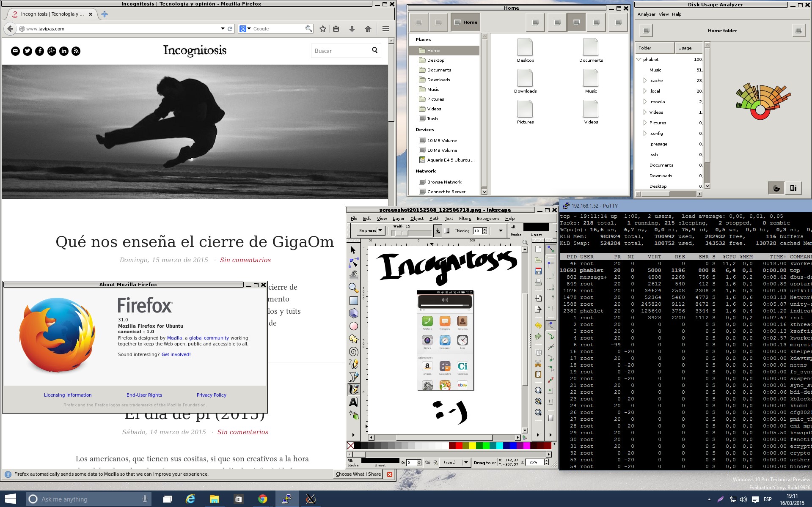Expand the Pictures folder in Disk Usage
Image resolution: width=812 pixels, height=507 pixels.
pyautogui.click(x=645, y=123)
